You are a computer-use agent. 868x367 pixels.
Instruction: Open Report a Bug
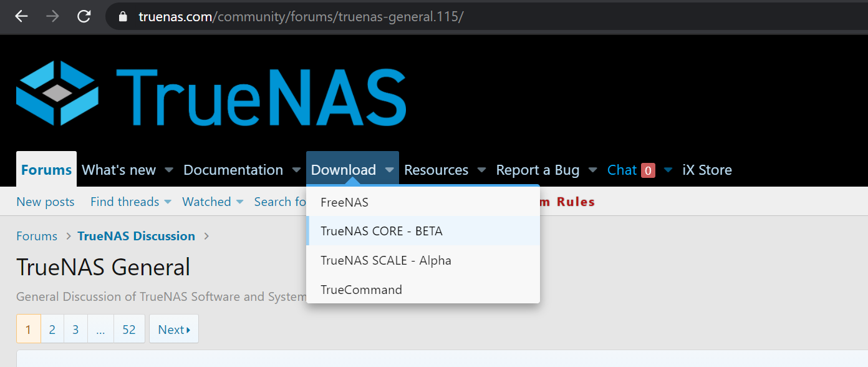538,170
